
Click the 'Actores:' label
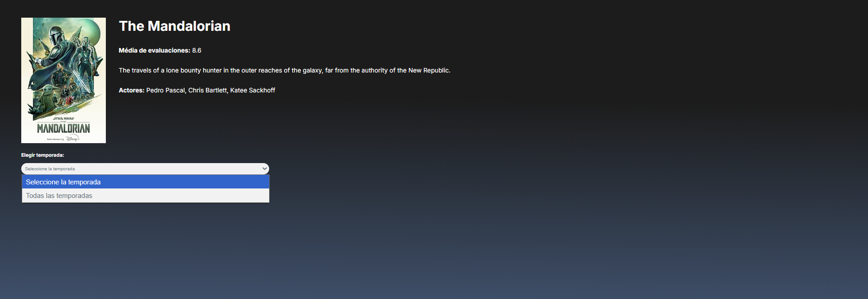click(x=132, y=90)
